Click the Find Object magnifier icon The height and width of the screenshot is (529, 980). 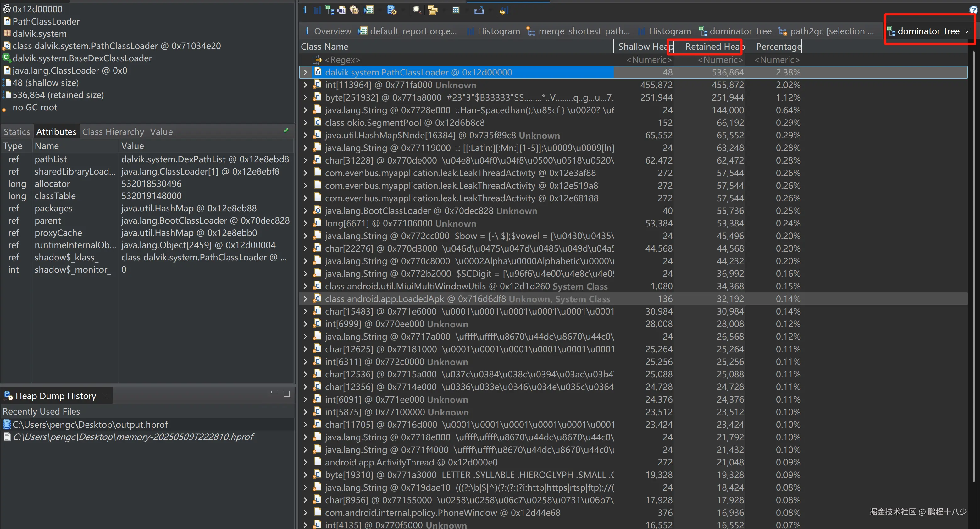[x=417, y=10]
